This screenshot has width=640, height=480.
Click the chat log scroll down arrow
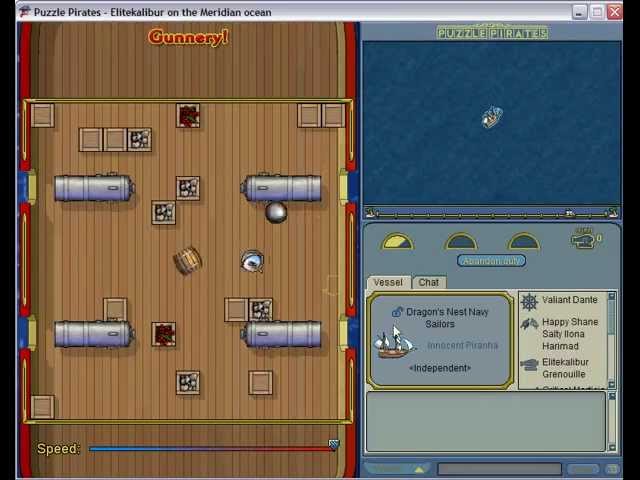point(611,447)
